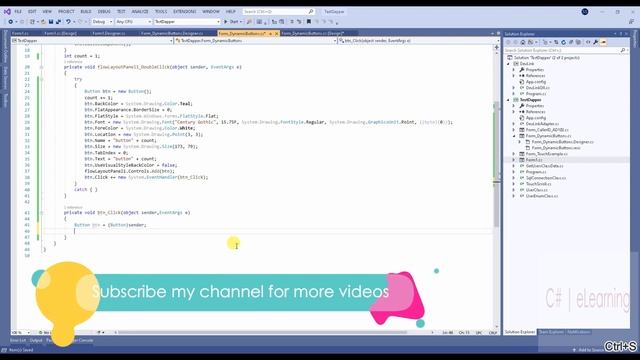This screenshot has width=640, height=360.
Task: Open the DEBUG menu
Action: coord(104,11)
